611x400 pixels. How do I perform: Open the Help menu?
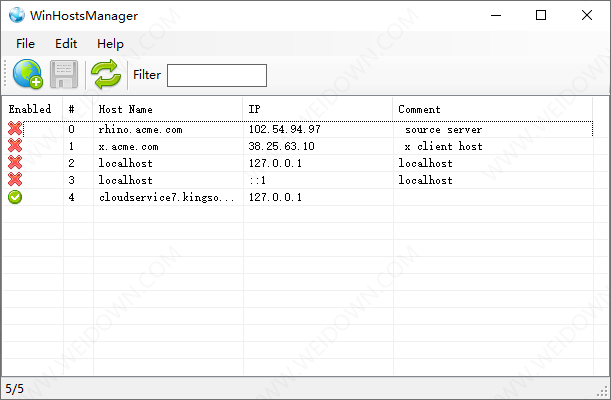(110, 44)
